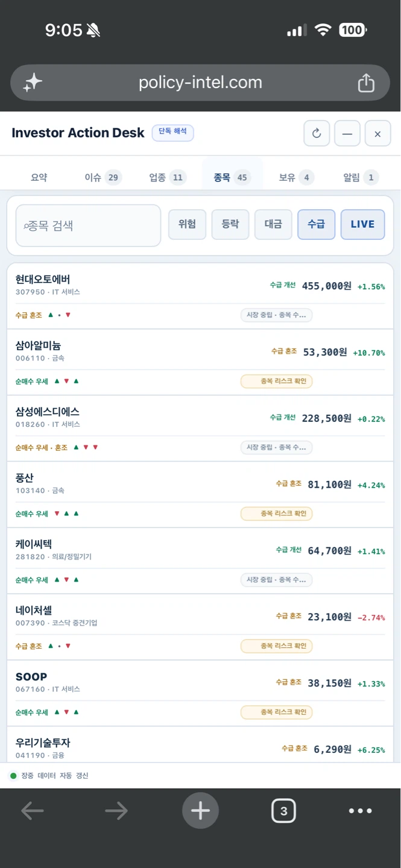Toggle the 수급 filter chip

(x=316, y=224)
